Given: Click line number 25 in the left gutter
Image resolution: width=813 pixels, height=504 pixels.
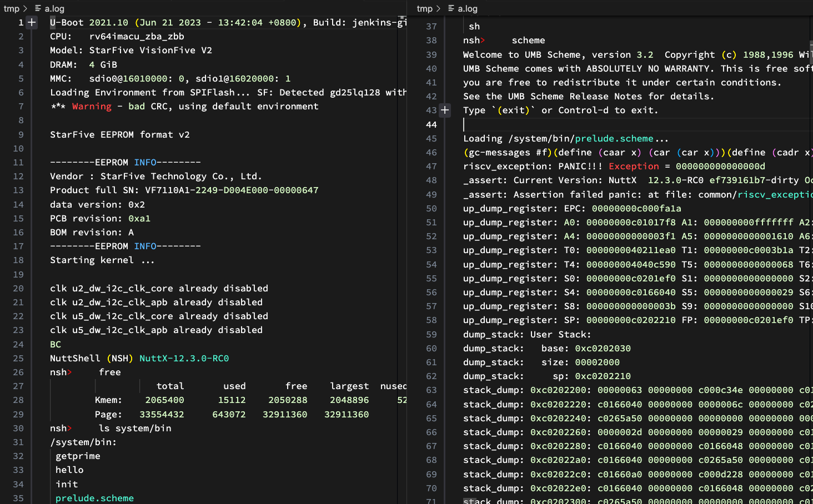Looking at the screenshot, I should click(18, 359).
